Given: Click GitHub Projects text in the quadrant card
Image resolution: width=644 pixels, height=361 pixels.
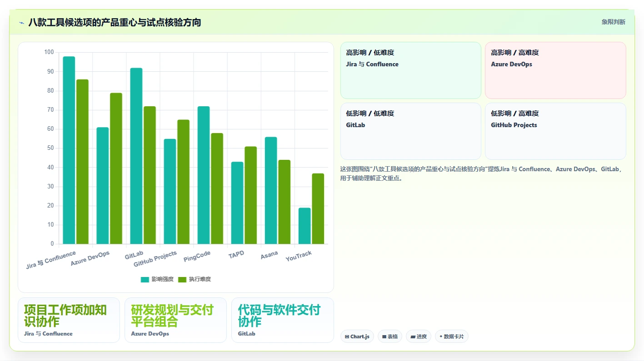Looking at the screenshot, I should pos(514,125).
